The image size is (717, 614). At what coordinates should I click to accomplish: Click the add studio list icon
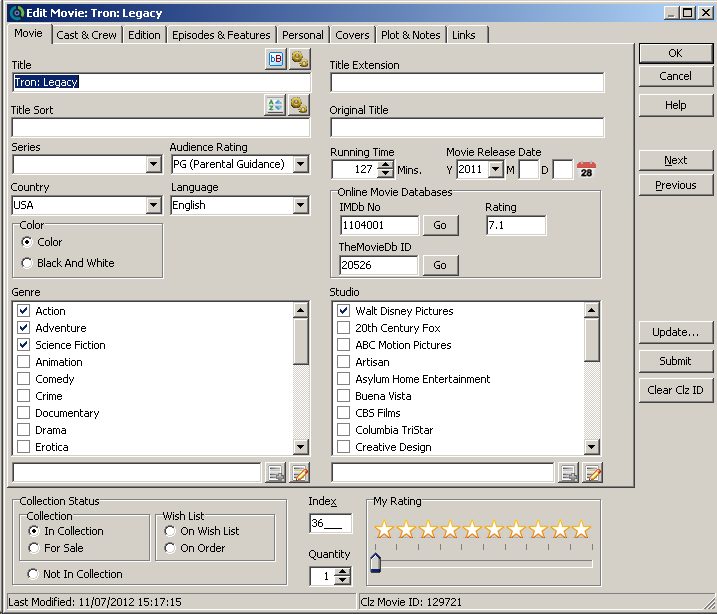pyautogui.click(x=568, y=473)
